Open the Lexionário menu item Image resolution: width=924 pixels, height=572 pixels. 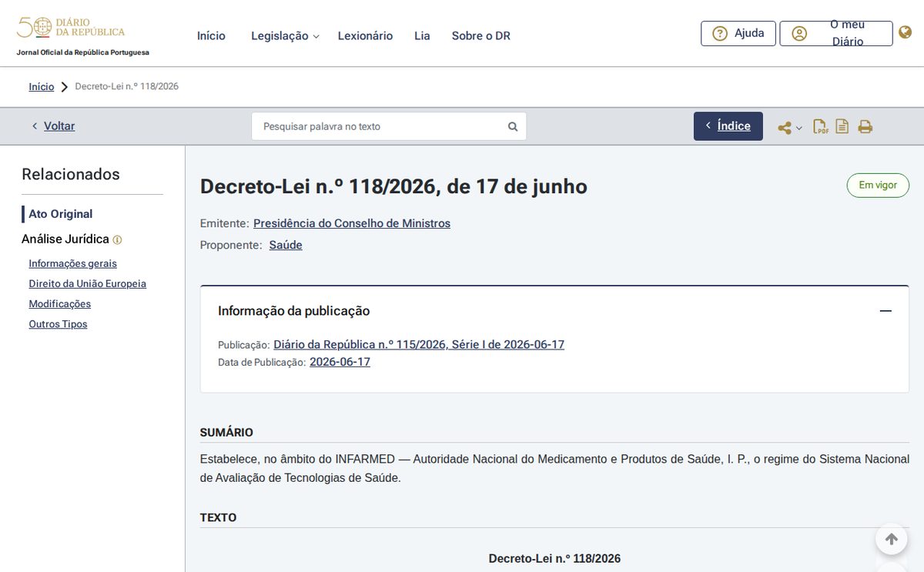click(x=365, y=35)
